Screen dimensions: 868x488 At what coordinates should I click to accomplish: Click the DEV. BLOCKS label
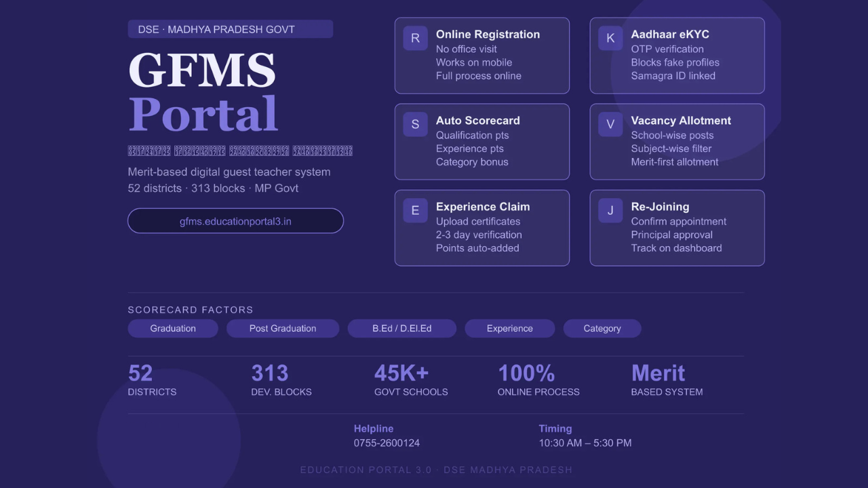(281, 392)
